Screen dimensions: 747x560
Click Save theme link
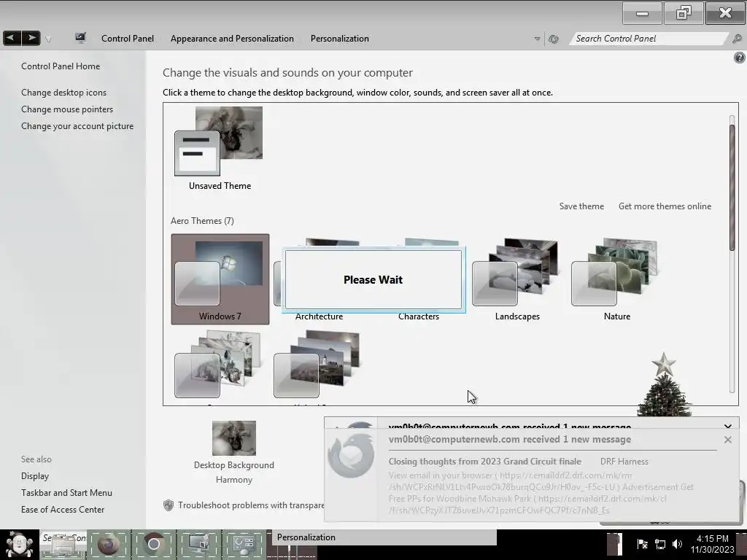coord(581,206)
